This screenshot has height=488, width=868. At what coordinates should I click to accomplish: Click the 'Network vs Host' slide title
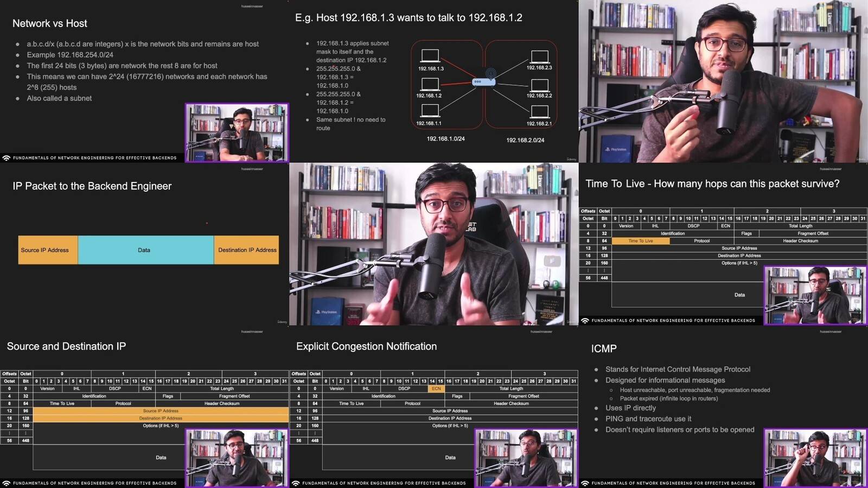click(50, 23)
